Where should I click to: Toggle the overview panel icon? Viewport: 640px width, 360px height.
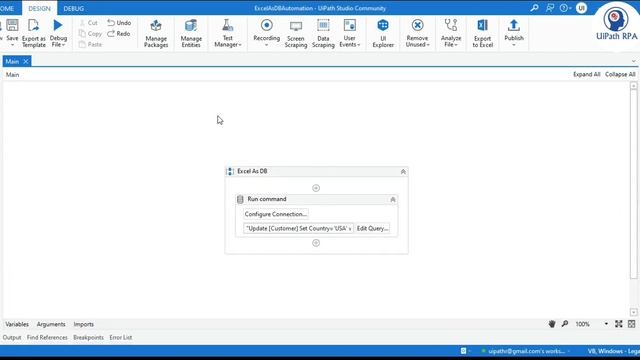632,324
